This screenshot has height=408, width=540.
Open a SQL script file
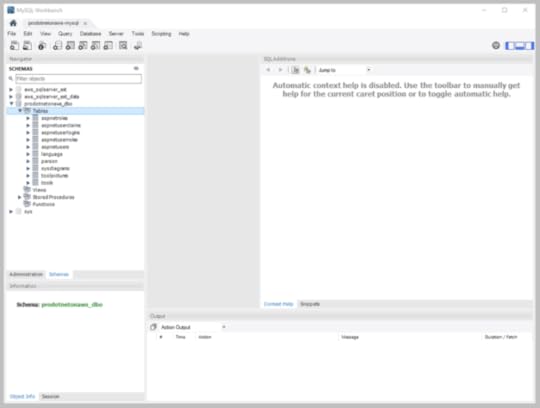point(27,45)
